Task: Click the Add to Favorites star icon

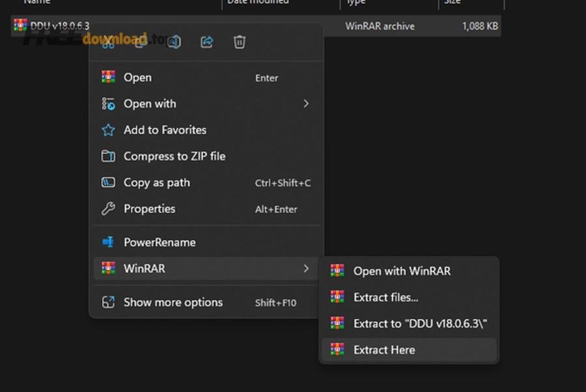Action: pyautogui.click(x=108, y=130)
